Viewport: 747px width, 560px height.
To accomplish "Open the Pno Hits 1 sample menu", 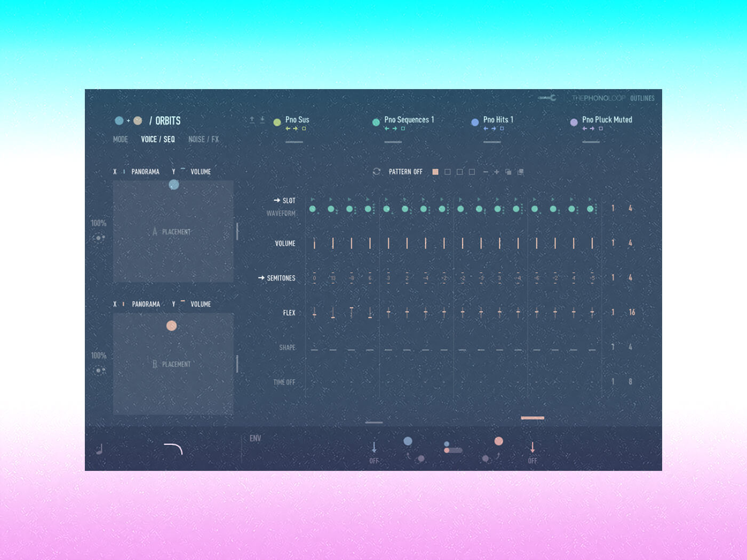I will tap(498, 119).
